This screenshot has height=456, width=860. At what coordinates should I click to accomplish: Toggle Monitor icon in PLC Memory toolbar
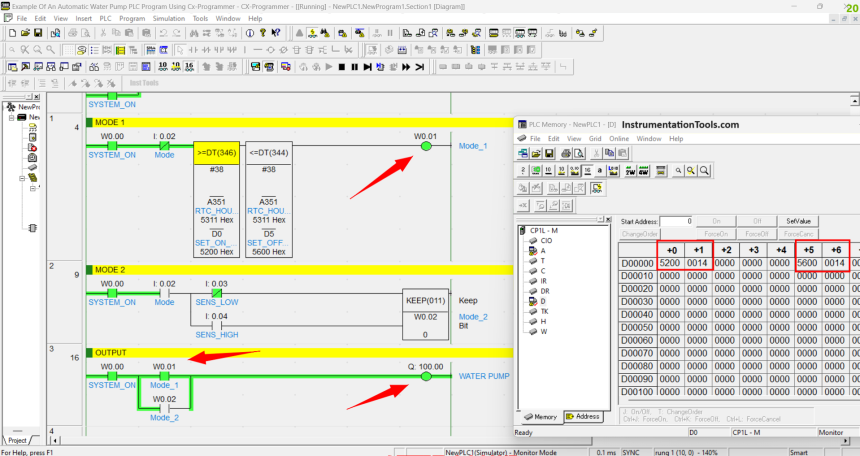(x=597, y=189)
